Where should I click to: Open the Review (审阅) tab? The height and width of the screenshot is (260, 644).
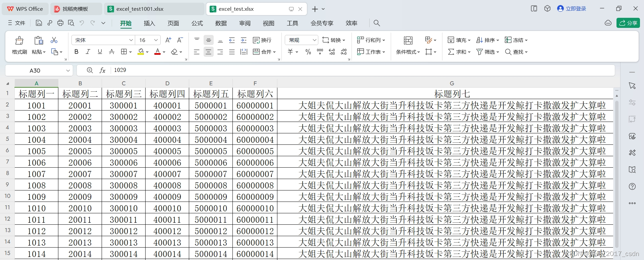pos(245,23)
